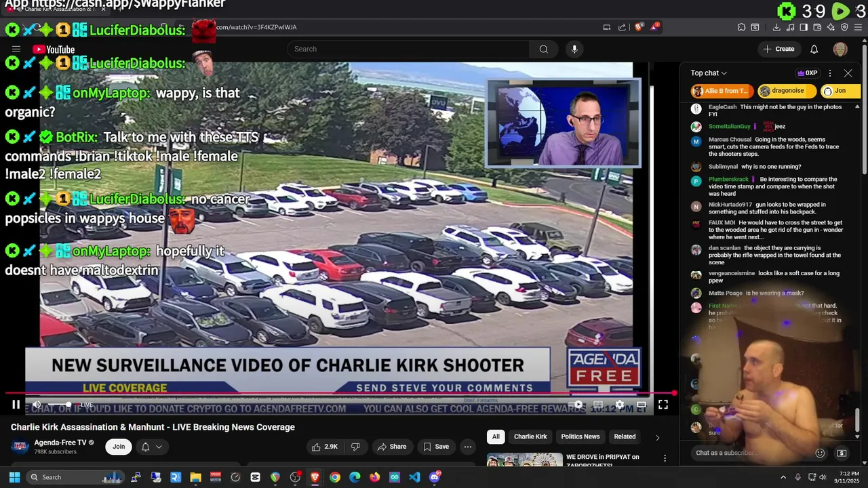The height and width of the screenshot is (488, 868).
Task: Like the video with 2.9K likes
Action: (324, 447)
